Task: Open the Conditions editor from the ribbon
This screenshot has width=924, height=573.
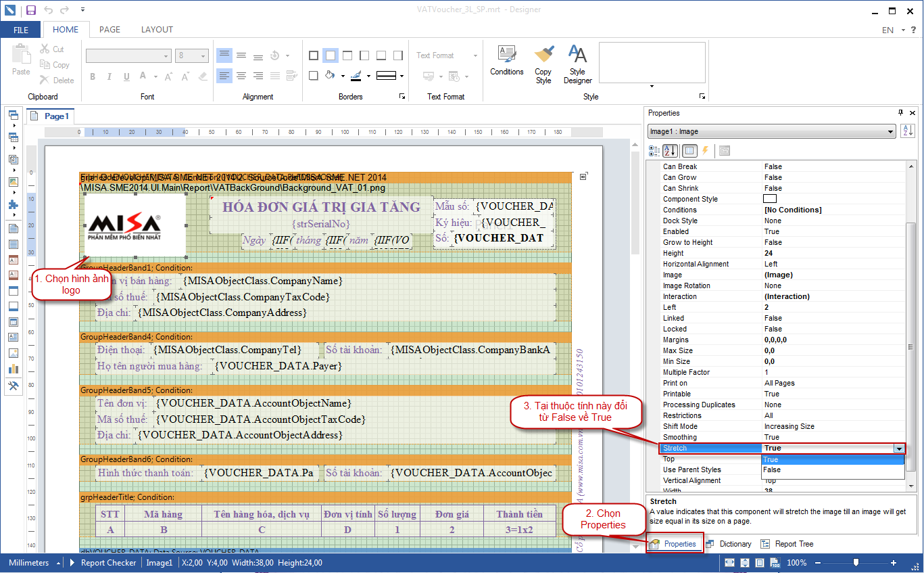Action: tap(506, 61)
